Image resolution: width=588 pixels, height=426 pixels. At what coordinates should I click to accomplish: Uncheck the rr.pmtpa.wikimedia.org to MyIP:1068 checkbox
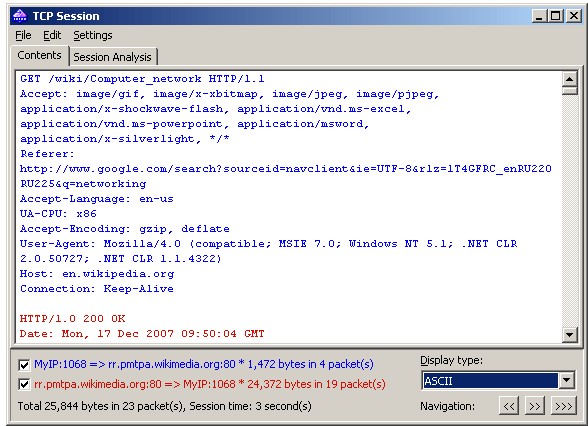pos(24,384)
